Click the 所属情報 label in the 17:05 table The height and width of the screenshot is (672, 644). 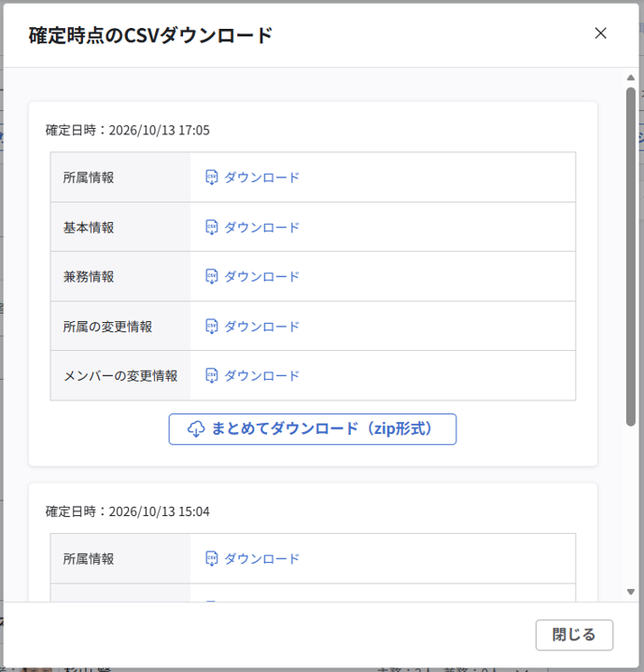(89, 177)
